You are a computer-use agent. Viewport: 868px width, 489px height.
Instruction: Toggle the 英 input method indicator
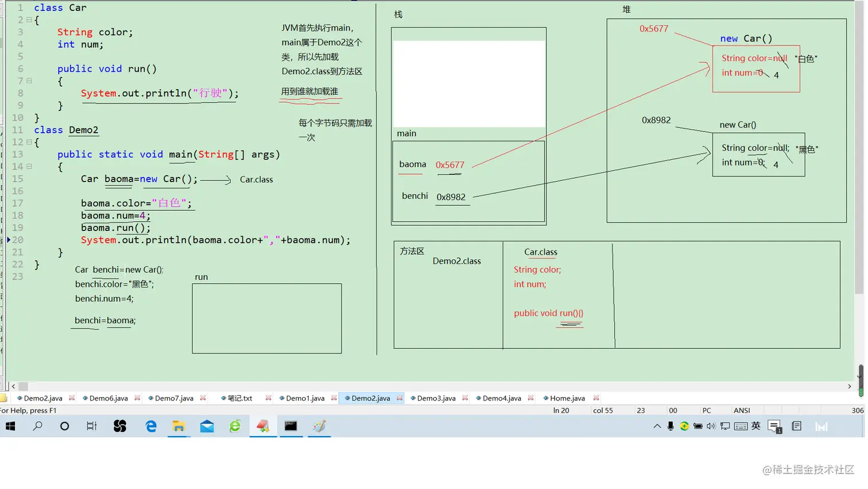[x=756, y=426]
